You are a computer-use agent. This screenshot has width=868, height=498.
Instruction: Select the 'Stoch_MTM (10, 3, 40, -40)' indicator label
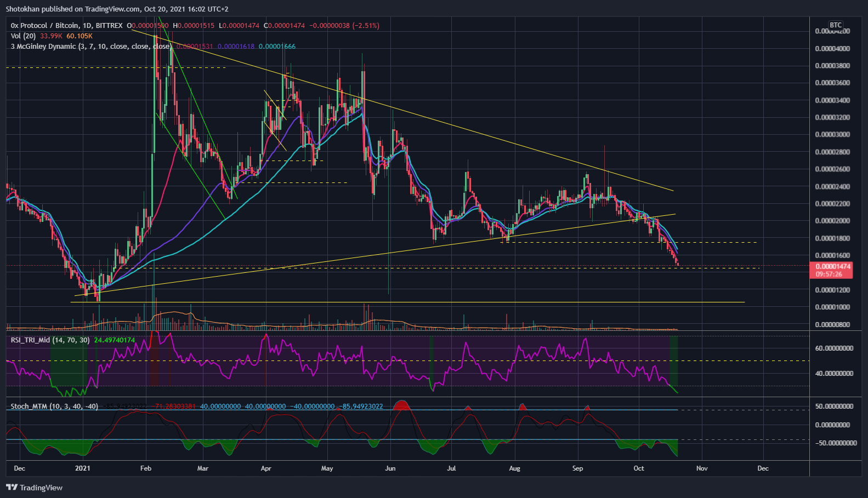54,407
